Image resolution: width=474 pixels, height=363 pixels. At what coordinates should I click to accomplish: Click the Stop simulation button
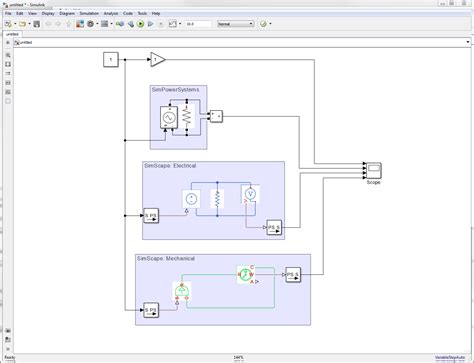(161, 24)
